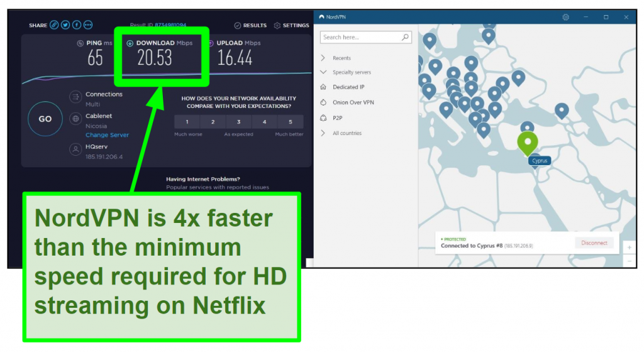This screenshot has width=644, height=353.
Task: Start a new test with GO button
Action: pyautogui.click(x=45, y=119)
